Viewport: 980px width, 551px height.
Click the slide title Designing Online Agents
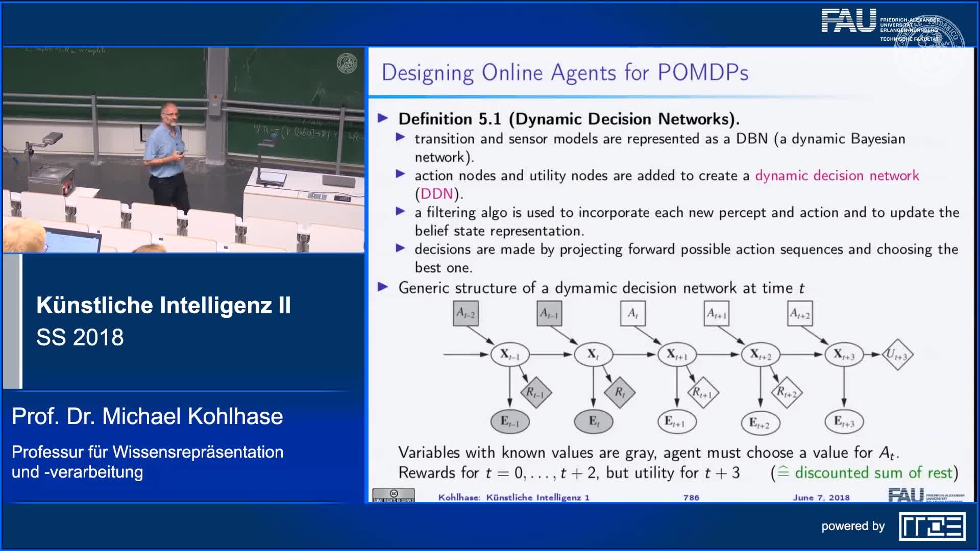(x=565, y=72)
